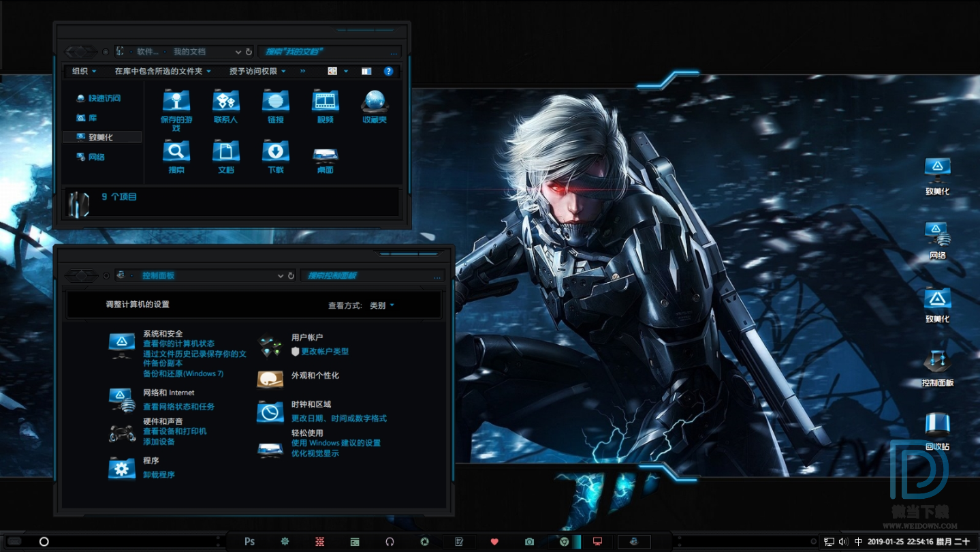The height and width of the screenshot is (552, 980).
Task: Change view layout icon in explorer toolbar
Action: 332,71
